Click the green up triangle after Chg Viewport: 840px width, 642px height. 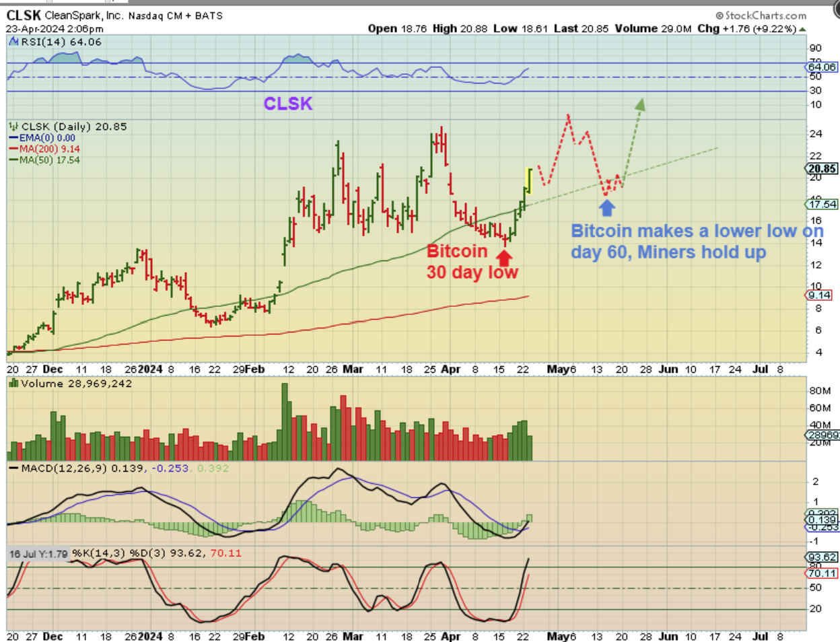click(x=802, y=29)
